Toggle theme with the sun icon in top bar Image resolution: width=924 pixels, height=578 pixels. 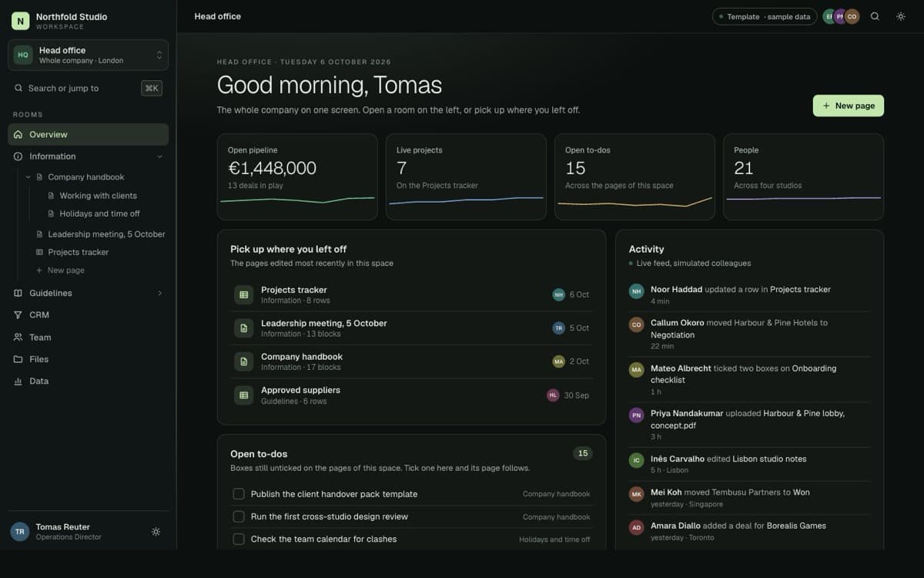point(901,16)
